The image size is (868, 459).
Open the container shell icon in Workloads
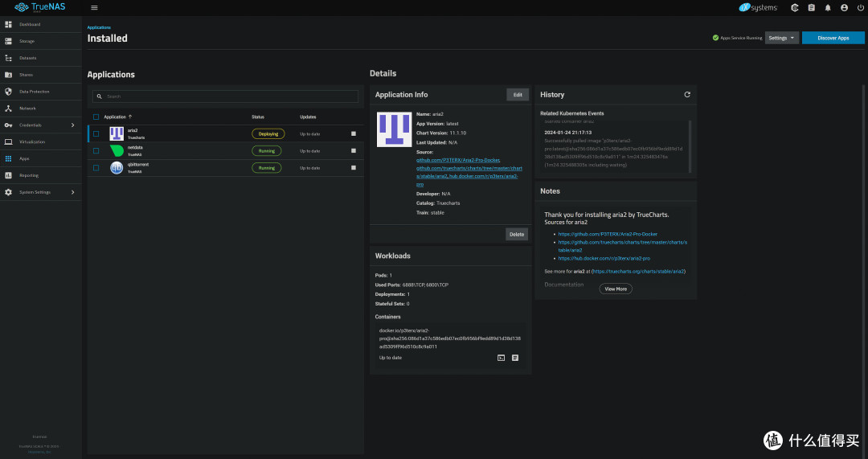point(501,359)
